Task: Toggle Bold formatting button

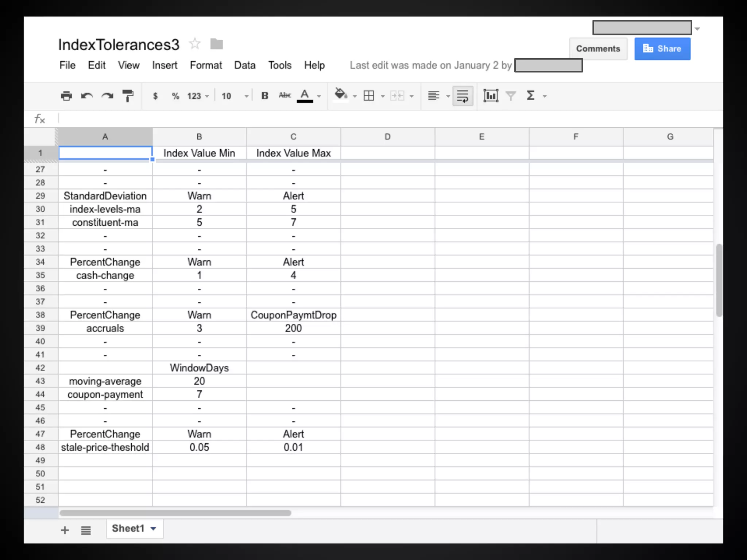Action: tap(265, 96)
